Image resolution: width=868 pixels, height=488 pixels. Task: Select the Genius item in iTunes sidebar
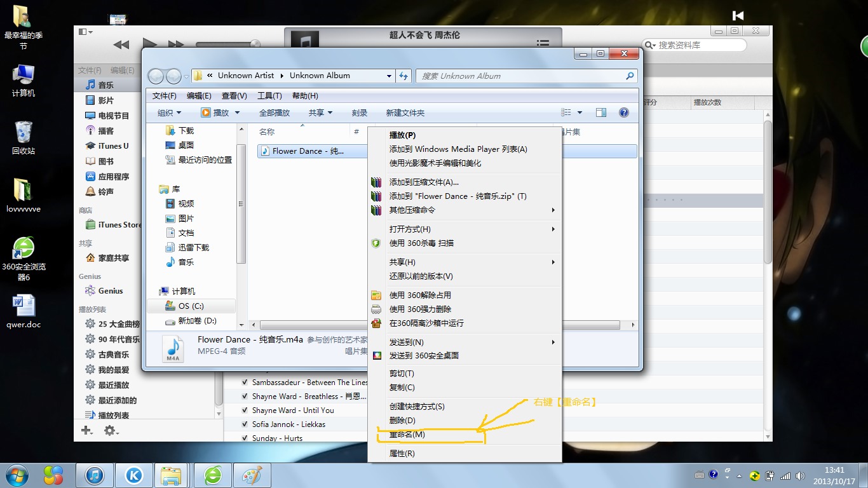[x=105, y=291]
